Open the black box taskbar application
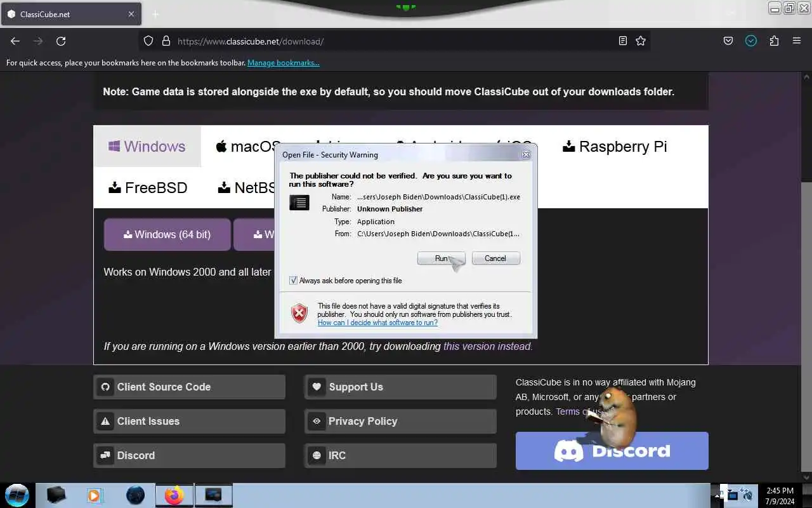812x508 pixels. pos(56,495)
